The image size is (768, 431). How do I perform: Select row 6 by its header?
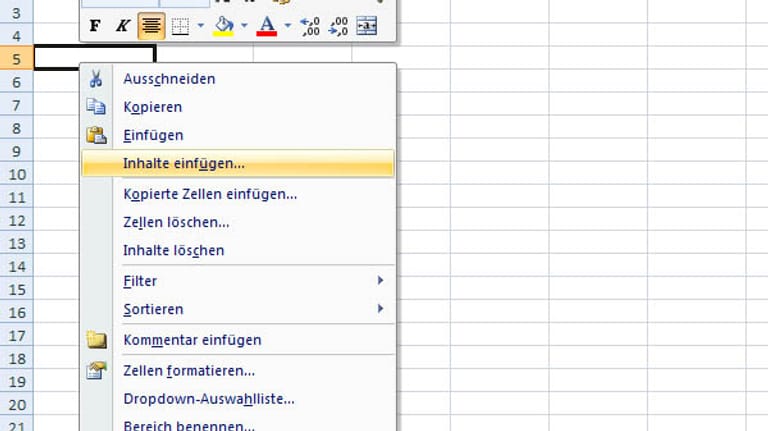17,81
